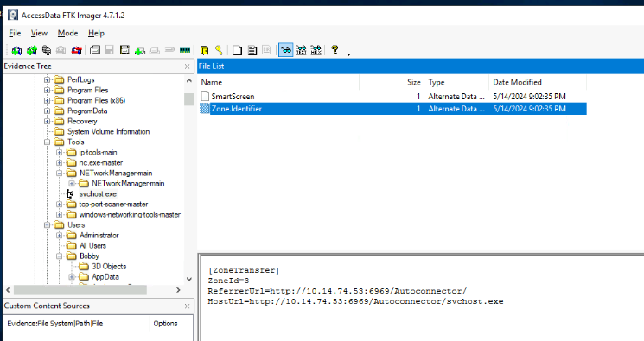Switch viewer to text mode glasses icon
The image size is (644, 341).
(301, 50)
